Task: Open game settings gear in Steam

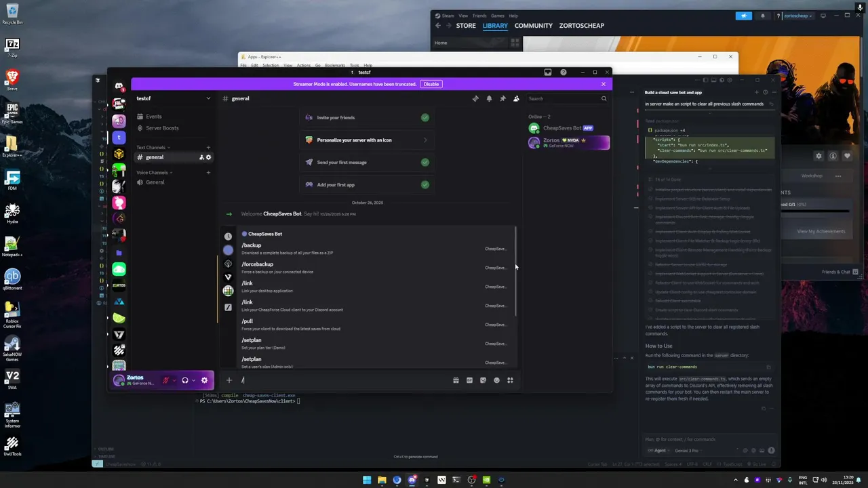Action: 818,156
